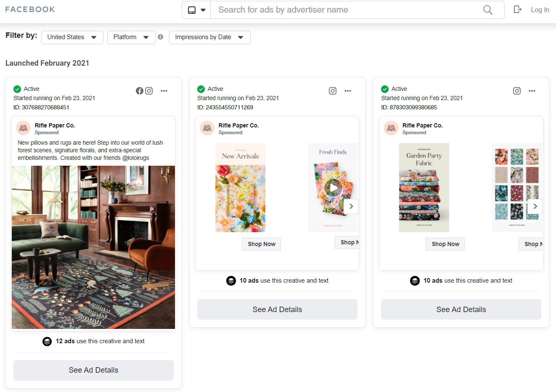This screenshot has height=392, width=556.
Task: Click Instagram icon on the first ad card
Action: point(149,91)
